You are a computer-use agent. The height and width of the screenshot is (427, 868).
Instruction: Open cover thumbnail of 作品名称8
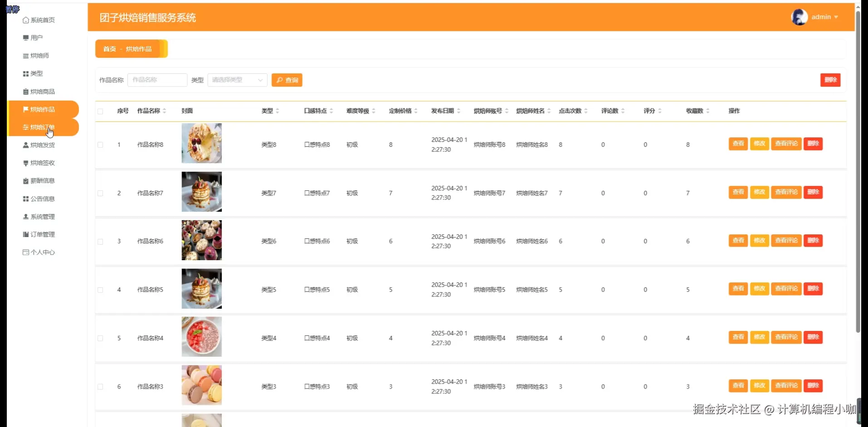202,143
